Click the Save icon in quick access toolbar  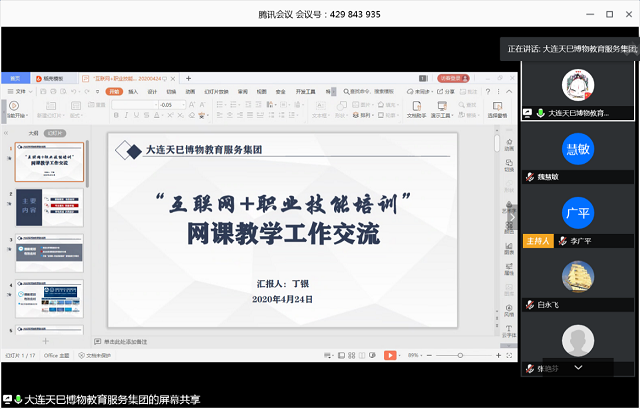click(43, 91)
